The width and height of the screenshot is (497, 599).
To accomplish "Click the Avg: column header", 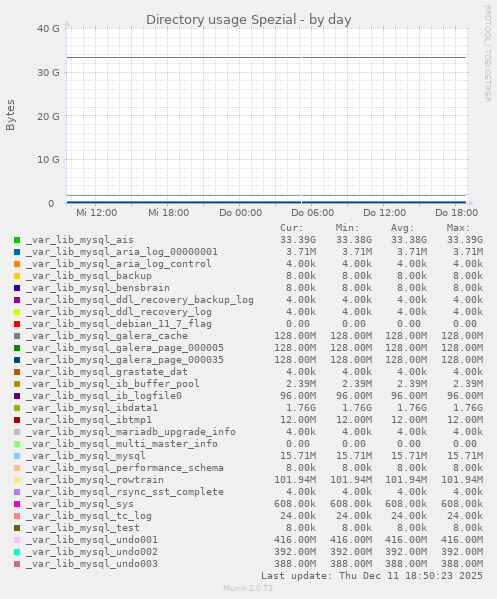I will coord(403,228).
